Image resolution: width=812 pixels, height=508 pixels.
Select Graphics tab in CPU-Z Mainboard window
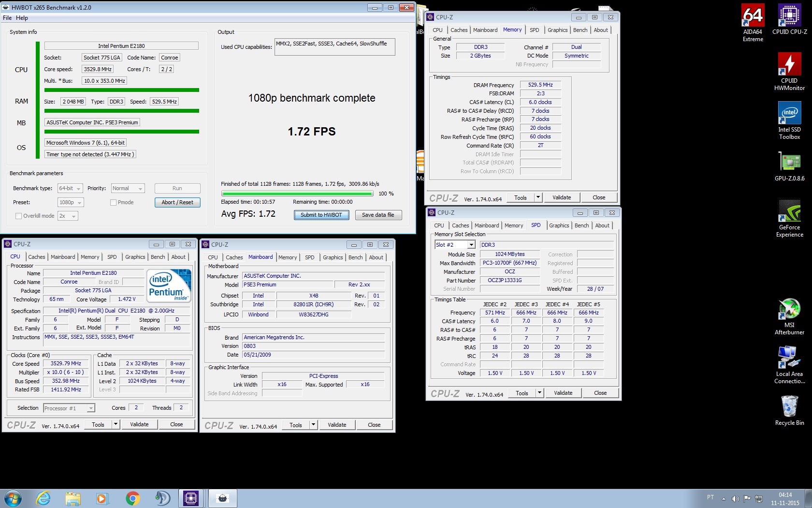333,257
